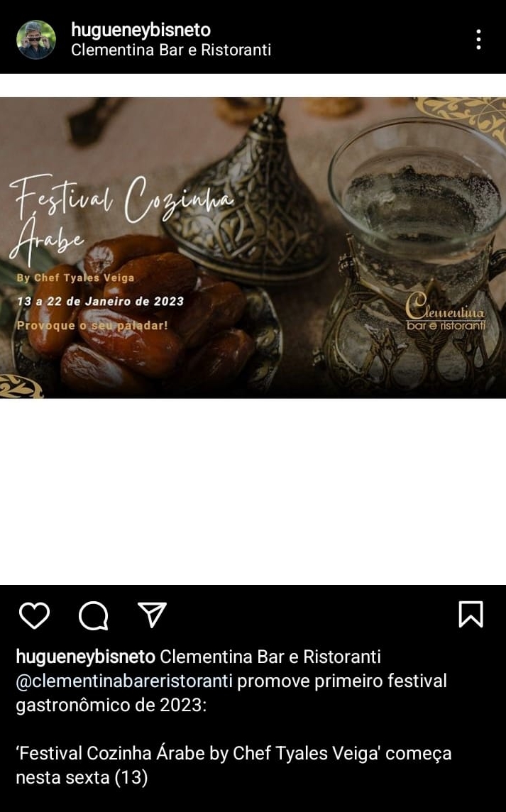
Task: Click the 'Provoque o seu paladar!' slogan
Action: coord(92,326)
